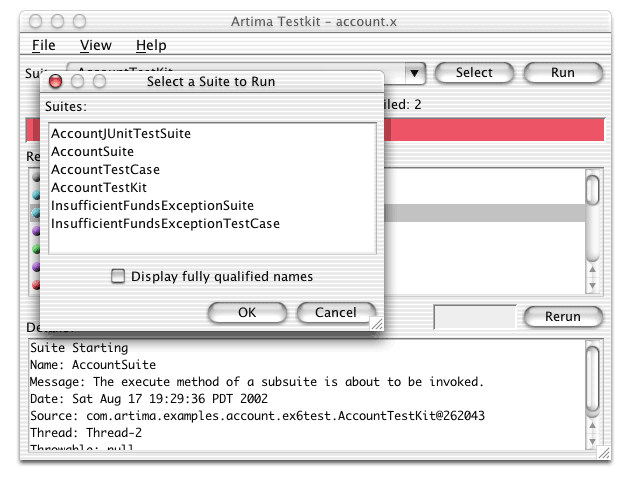This screenshot has height=478, width=630.
Task: Click the empty field beside Rerun
Action: pos(475,317)
